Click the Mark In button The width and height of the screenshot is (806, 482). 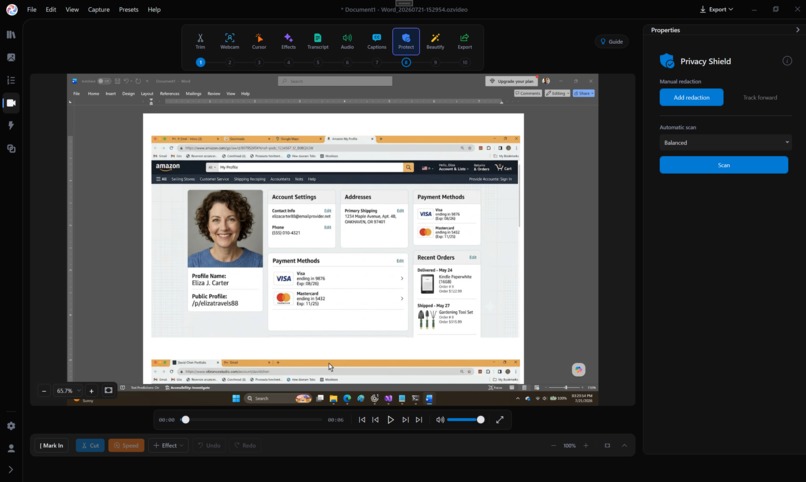(x=51, y=446)
